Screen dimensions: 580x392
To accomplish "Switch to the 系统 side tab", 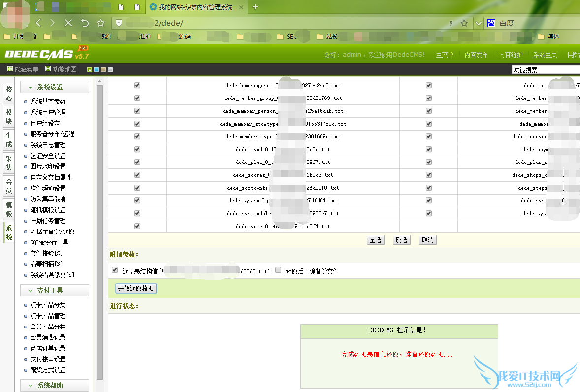I will (x=9, y=232).
